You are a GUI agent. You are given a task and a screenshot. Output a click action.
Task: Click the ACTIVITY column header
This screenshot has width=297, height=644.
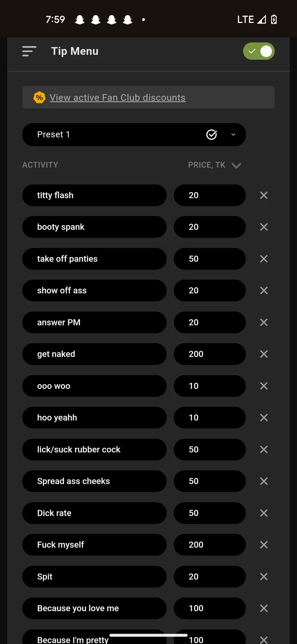click(x=40, y=165)
